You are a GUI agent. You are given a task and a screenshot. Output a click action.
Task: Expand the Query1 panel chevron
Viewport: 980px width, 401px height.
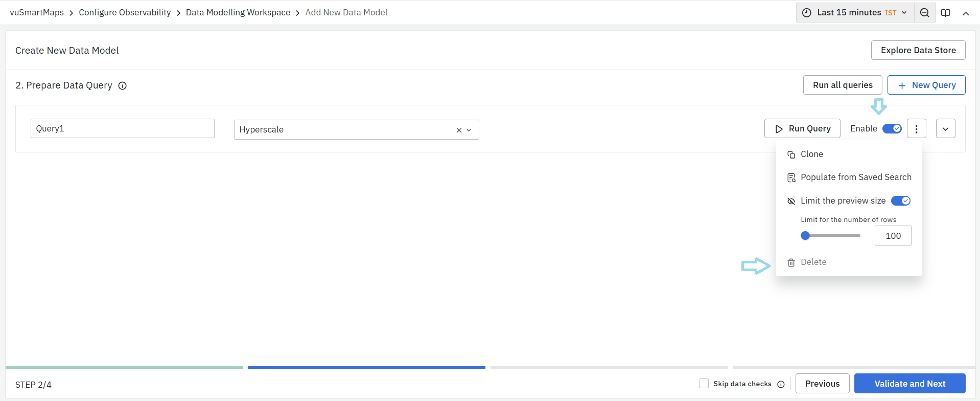[x=945, y=129]
